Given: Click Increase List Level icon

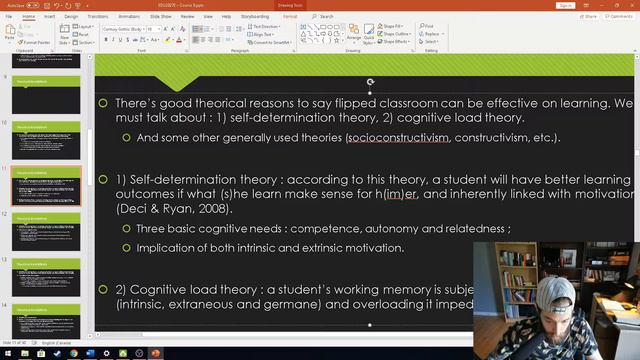Looking at the screenshot, I should [229, 29].
